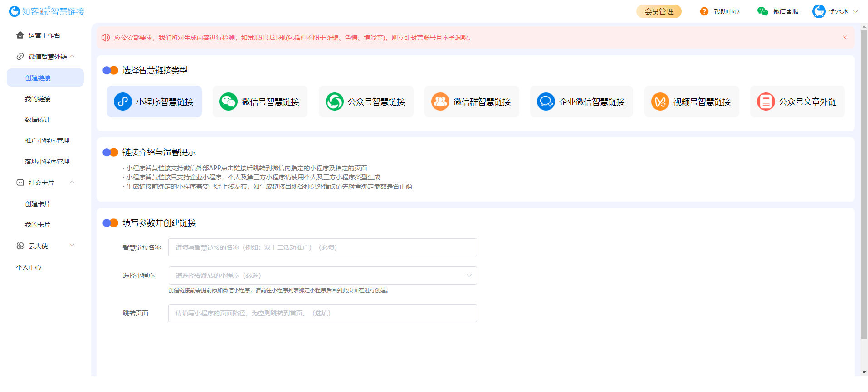Choose the 视频号智慧链接 icon
The height and width of the screenshot is (392, 868).
pos(660,102)
